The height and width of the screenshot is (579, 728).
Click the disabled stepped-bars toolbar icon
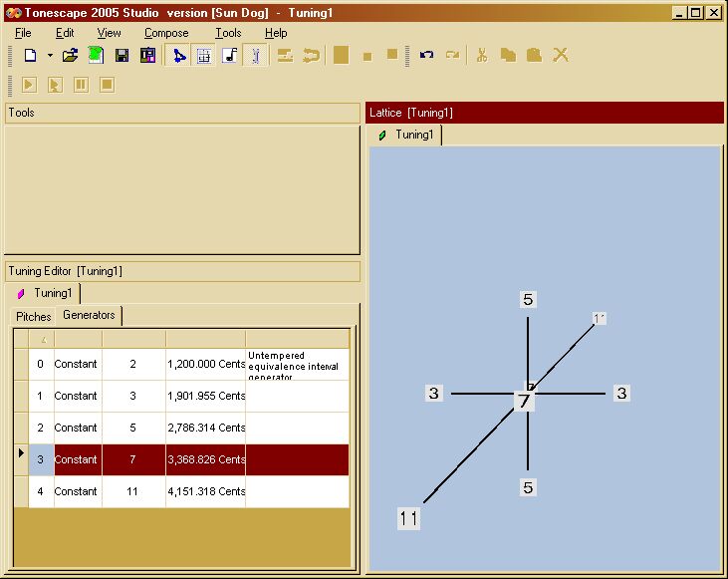[285, 56]
